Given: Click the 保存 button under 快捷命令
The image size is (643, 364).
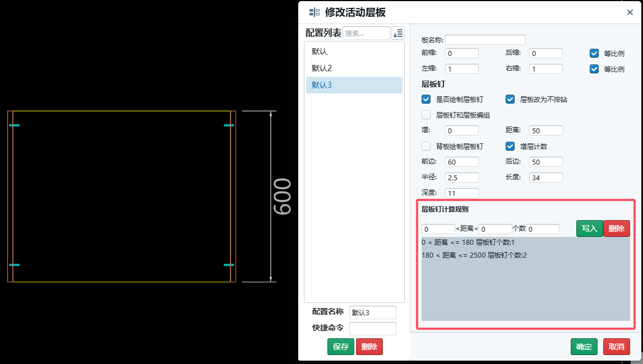Looking at the screenshot, I should (341, 347).
